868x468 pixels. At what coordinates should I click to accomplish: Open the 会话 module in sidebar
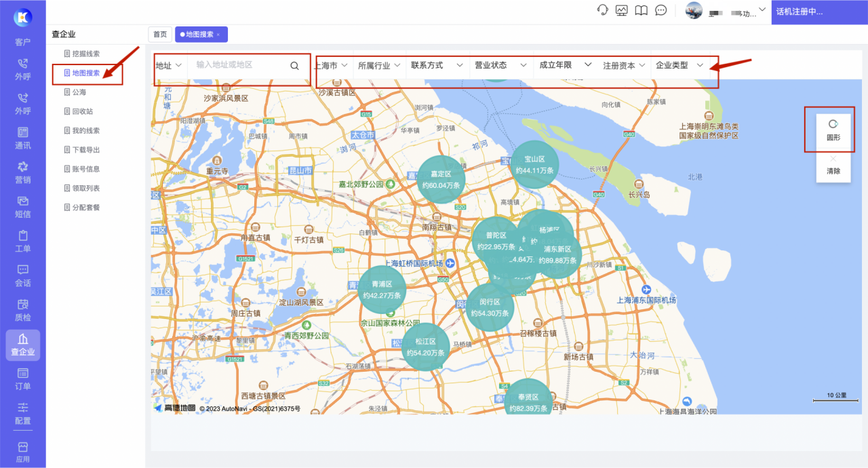click(x=22, y=275)
